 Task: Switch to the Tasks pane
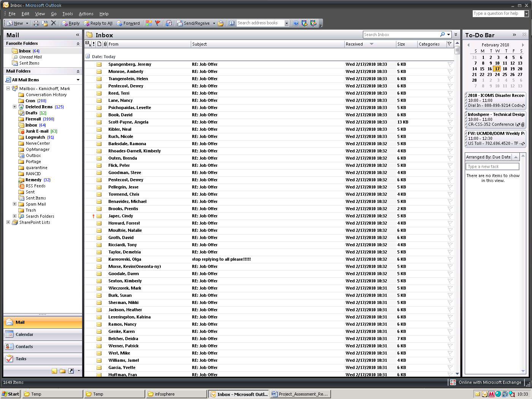[43, 359]
